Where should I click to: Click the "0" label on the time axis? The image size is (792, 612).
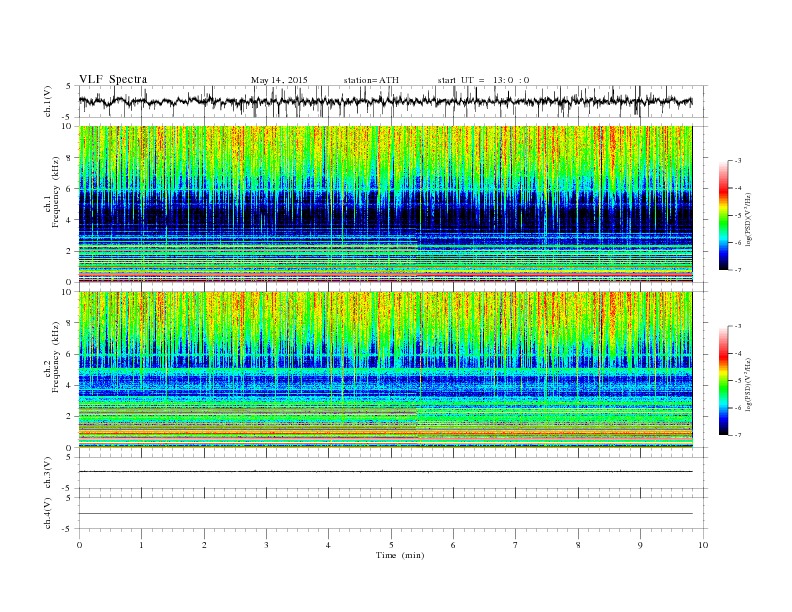pyautogui.click(x=79, y=545)
